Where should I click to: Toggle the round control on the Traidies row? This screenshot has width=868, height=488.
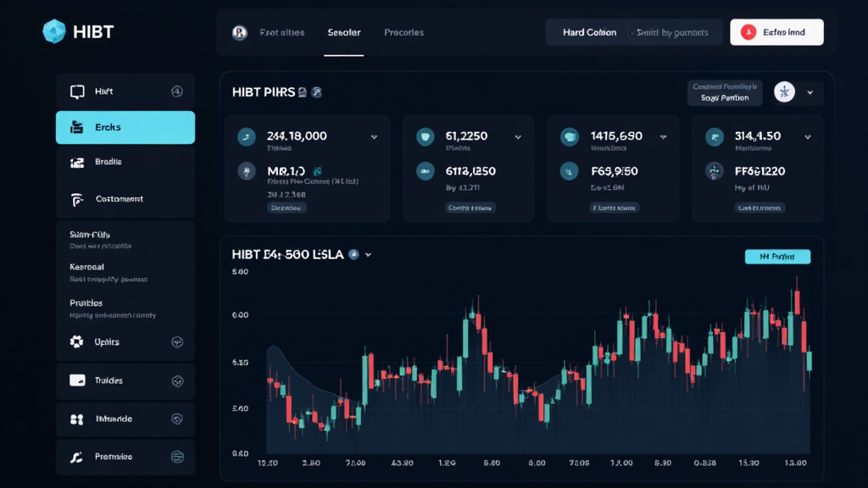[x=177, y=380]
